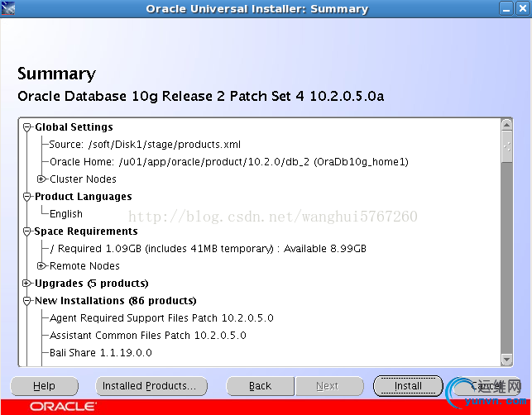Screen dimensions: 532x415
Task: Select the Required 1.09GB space row
Action: pos(208,249)
